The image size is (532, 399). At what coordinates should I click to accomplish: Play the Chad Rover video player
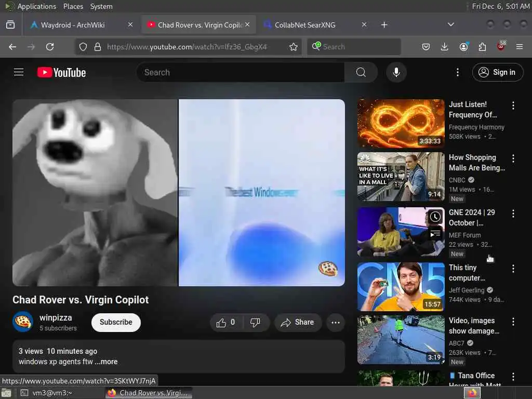[x=179, y=192]
